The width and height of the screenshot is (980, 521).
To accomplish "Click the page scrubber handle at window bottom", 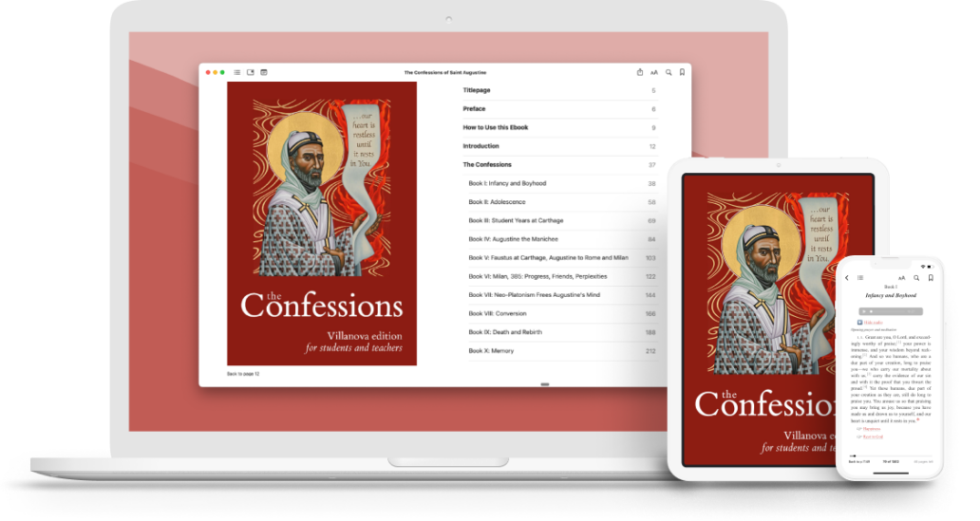I will (545, 384).
